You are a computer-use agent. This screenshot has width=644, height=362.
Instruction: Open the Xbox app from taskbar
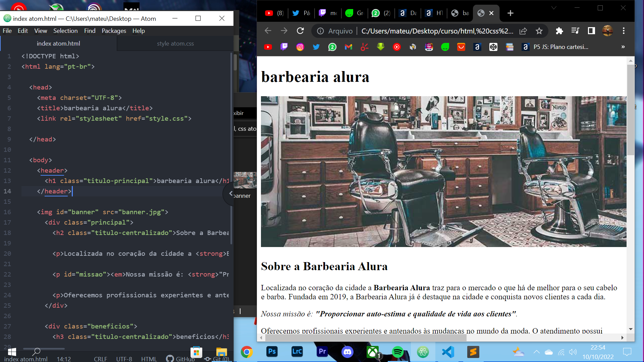373,352
